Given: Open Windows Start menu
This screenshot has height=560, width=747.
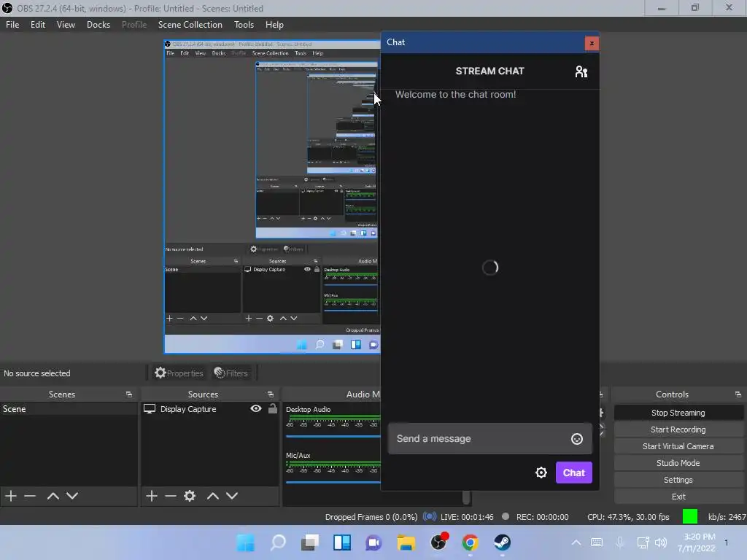Looking at the screenshot, I should pyautogui.click(x=246, y=542).
